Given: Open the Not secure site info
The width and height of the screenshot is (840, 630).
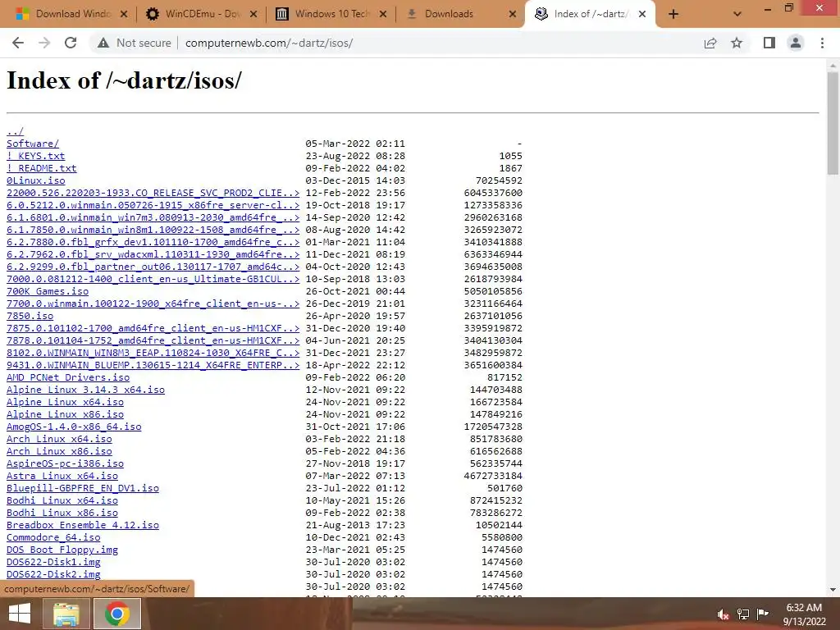Looking at the screenshot, I should click(x=135, y=43).
